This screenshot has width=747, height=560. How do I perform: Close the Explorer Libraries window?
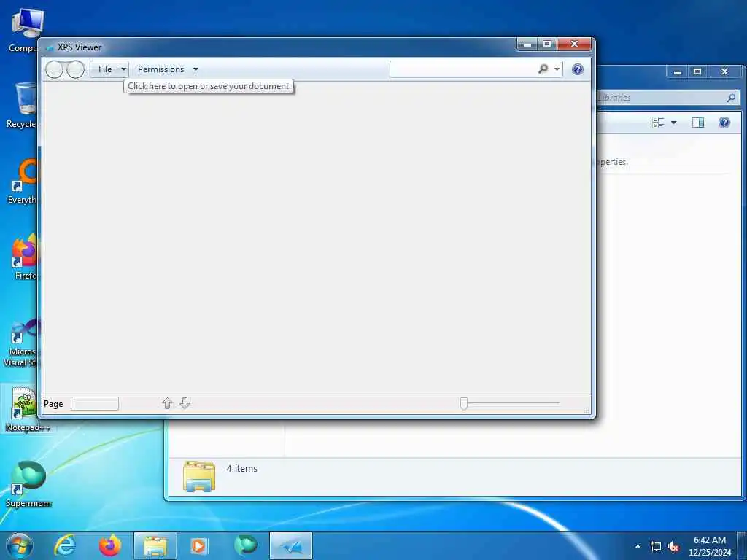tap(724, 72)
